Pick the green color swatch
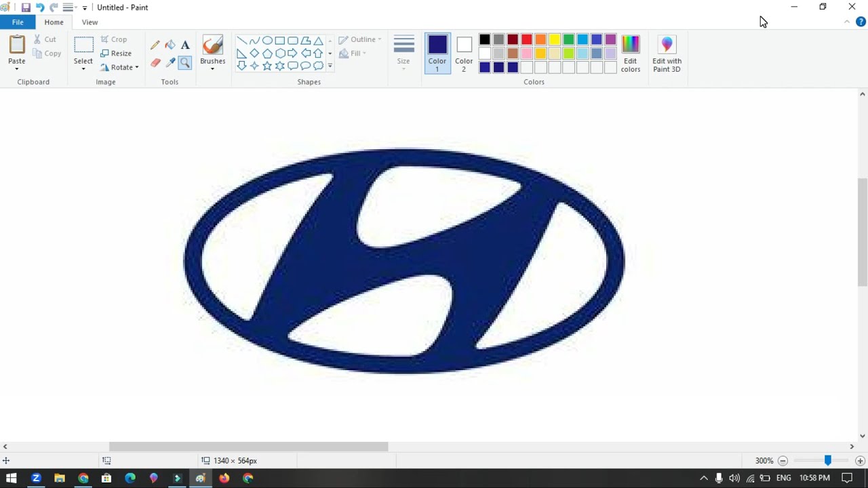The width and height of the screenshot is (868, 488). click(568, 39)
